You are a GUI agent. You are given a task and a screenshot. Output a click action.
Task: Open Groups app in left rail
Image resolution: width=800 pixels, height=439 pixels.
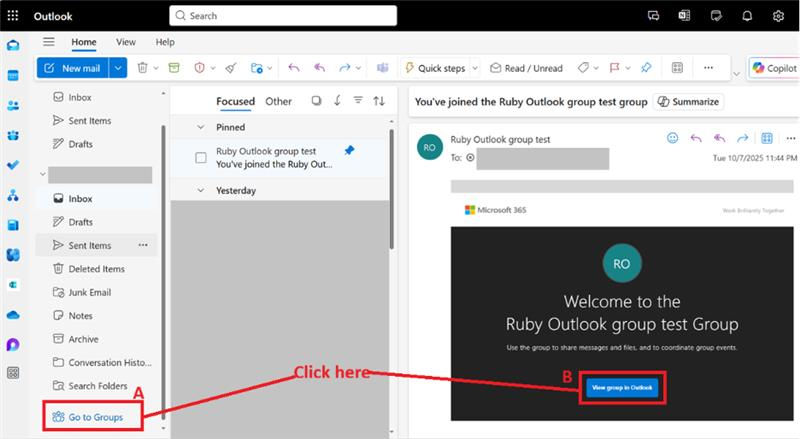(13, 135)
